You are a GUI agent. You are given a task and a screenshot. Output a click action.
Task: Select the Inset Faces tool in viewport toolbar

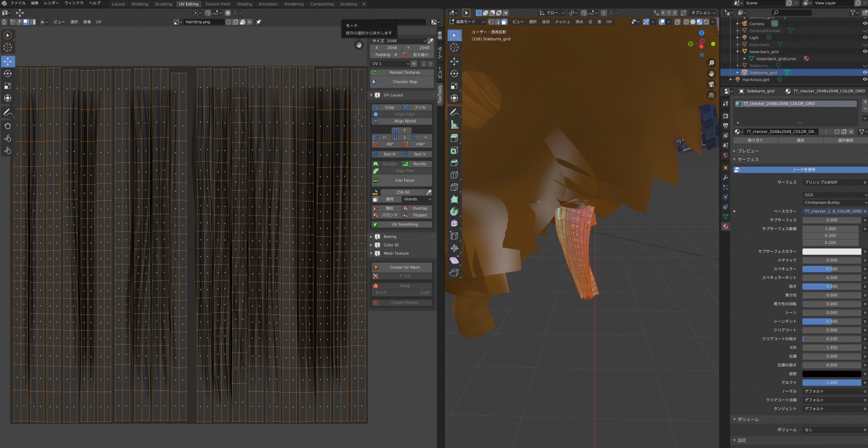[x=455, y=150]
